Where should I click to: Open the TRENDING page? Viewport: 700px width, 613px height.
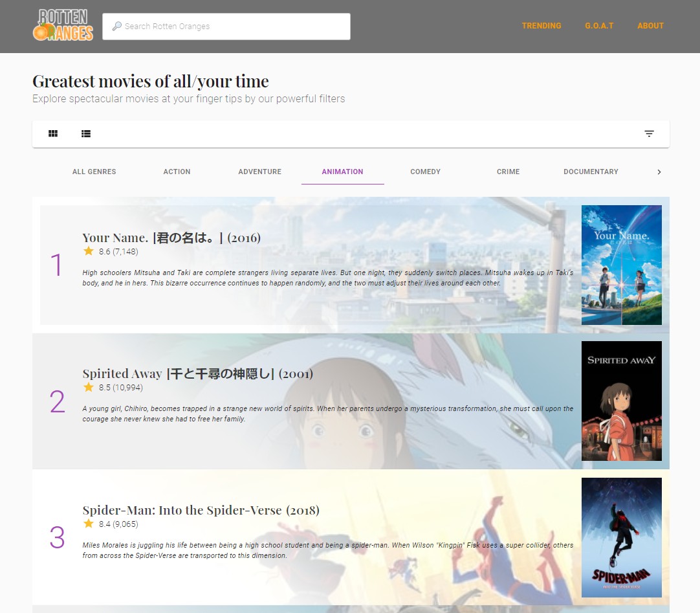pyautogui.click(x=541, y=26)
